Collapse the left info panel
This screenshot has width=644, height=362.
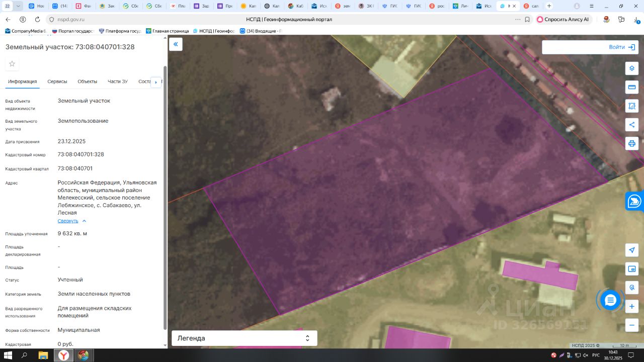176,44
